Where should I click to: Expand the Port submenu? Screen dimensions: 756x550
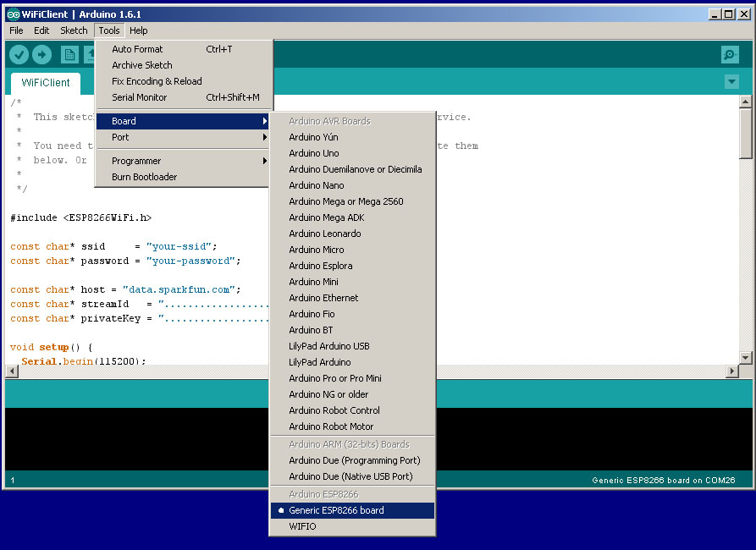[x=183, y=137]
